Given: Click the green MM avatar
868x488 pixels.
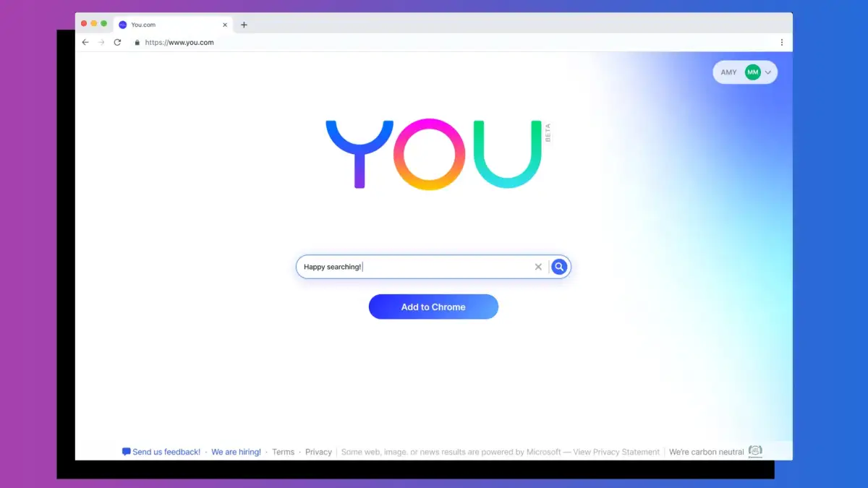Looking at the screenshot, I should pyautogui.click(x=753, y=72).
